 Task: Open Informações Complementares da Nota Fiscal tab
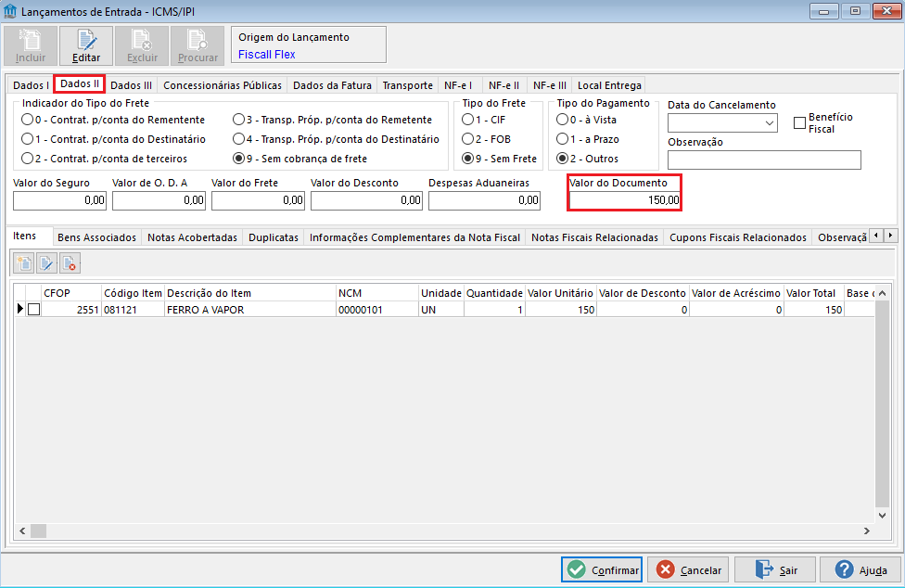(x=415, y=237)
